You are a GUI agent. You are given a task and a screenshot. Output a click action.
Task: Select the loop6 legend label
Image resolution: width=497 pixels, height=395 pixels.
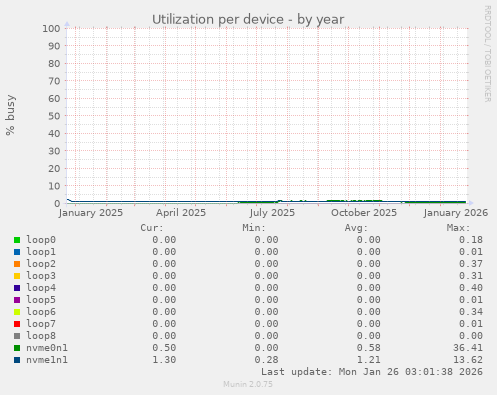click(41, 312)
